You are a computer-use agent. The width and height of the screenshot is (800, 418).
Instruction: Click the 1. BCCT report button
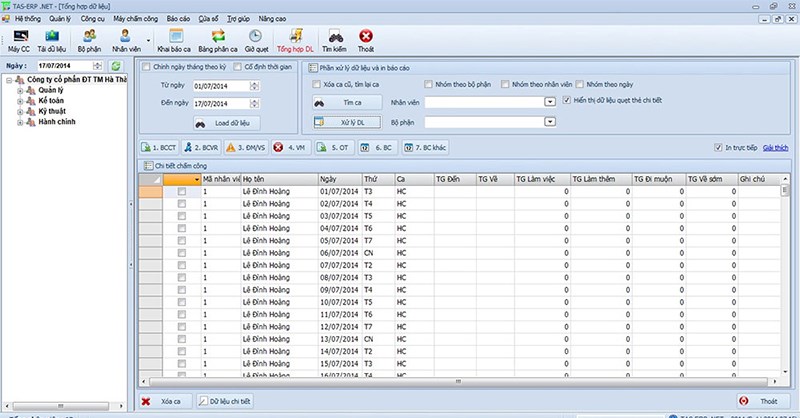[x=159, y=147]
